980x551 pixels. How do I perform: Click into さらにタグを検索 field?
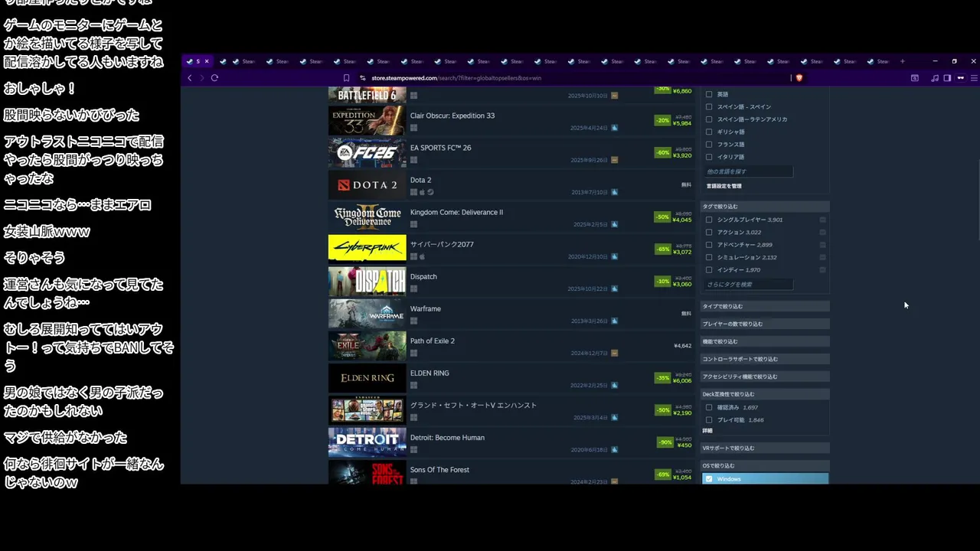748,284
